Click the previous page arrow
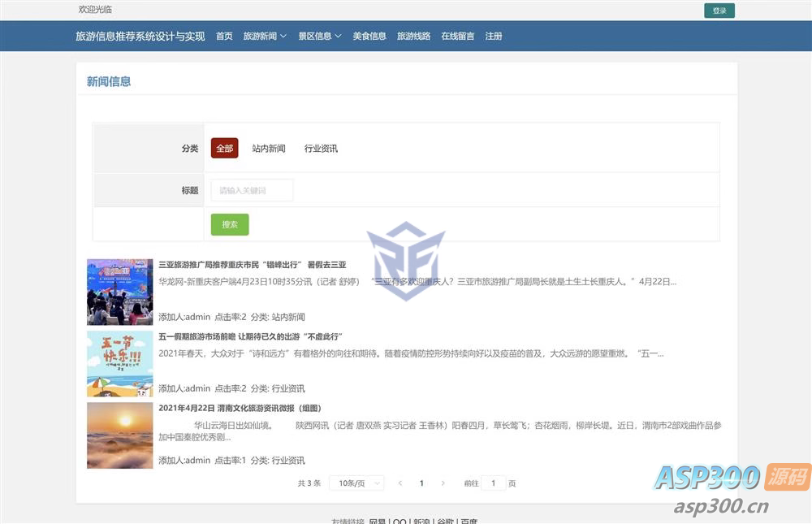 tap(400, 483)
